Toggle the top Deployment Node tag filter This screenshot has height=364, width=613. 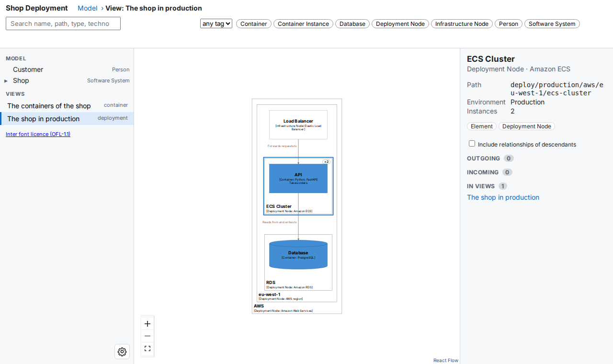point(400,23)
